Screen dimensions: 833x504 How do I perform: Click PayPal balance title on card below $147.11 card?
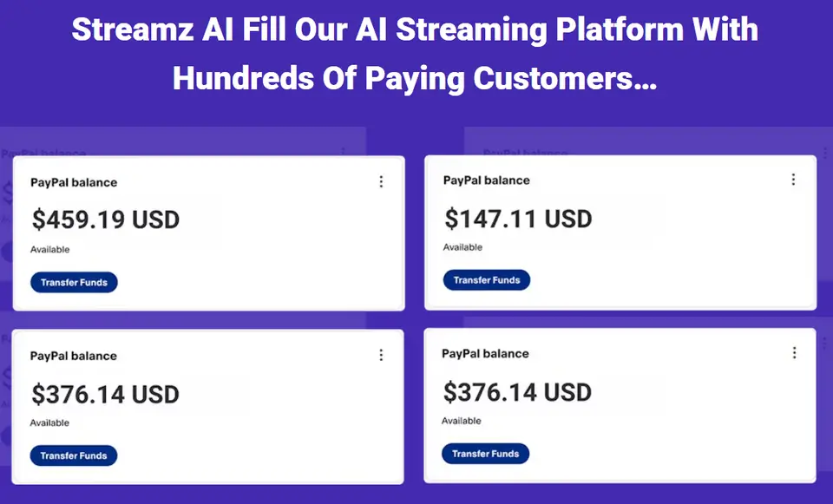click(485, 354)
